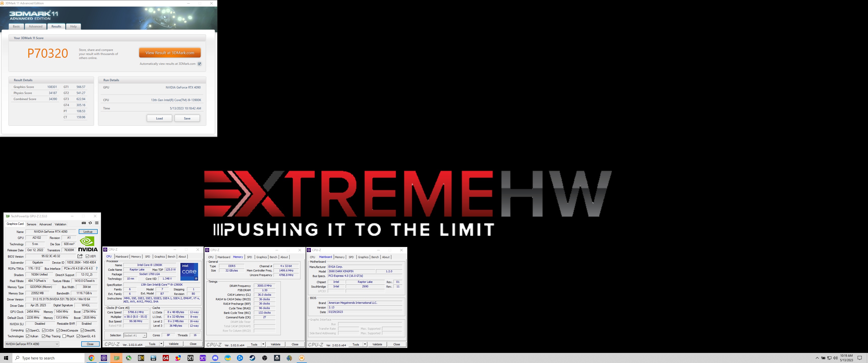The width and height of the screenshot is (868, 363).
Task: Click the NVIDIA logo in GPU-Z
Action: (88, 244)
